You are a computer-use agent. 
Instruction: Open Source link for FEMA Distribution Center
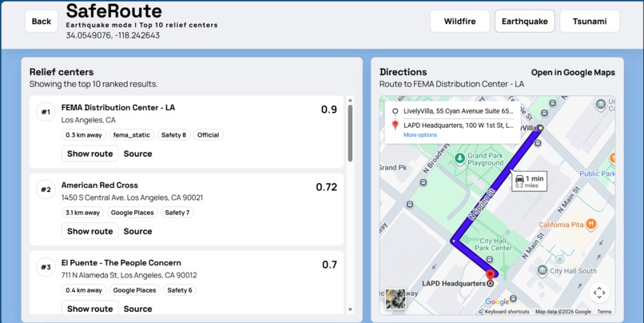click(x=137, y=154)
